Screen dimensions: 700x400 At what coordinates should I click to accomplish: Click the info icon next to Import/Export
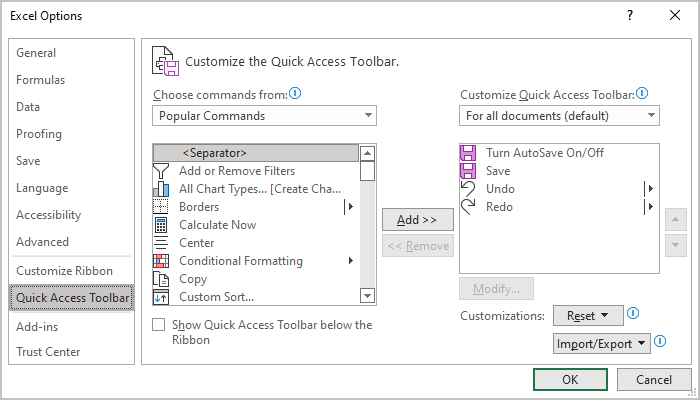pyautogui.click(x=660, y=342)
